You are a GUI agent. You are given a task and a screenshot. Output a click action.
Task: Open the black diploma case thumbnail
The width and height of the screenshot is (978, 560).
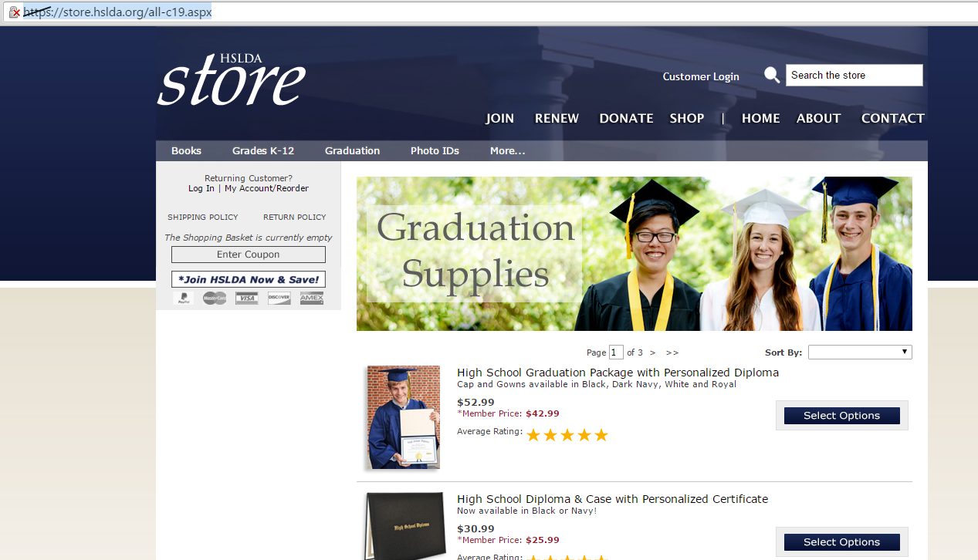[405, 526]
